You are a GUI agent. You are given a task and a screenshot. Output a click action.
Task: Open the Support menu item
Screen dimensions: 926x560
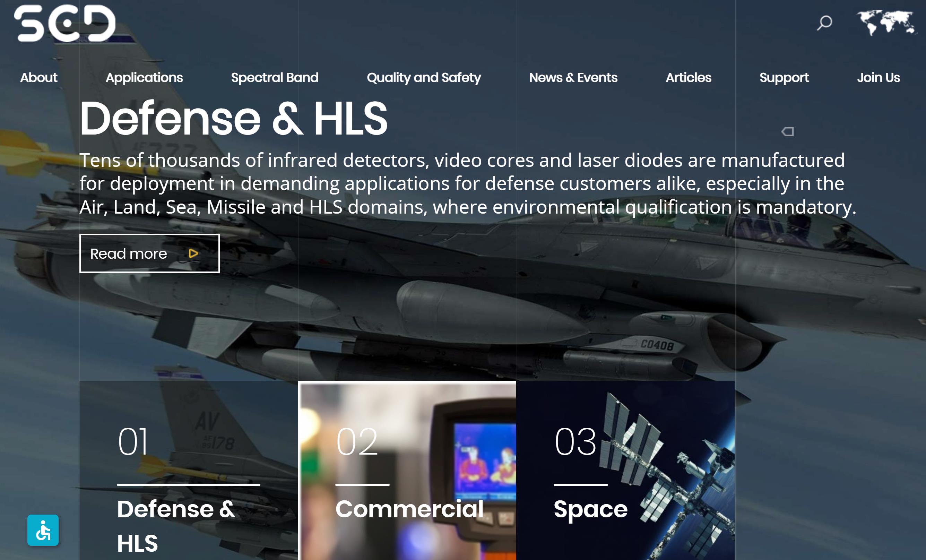coord(784,77)
